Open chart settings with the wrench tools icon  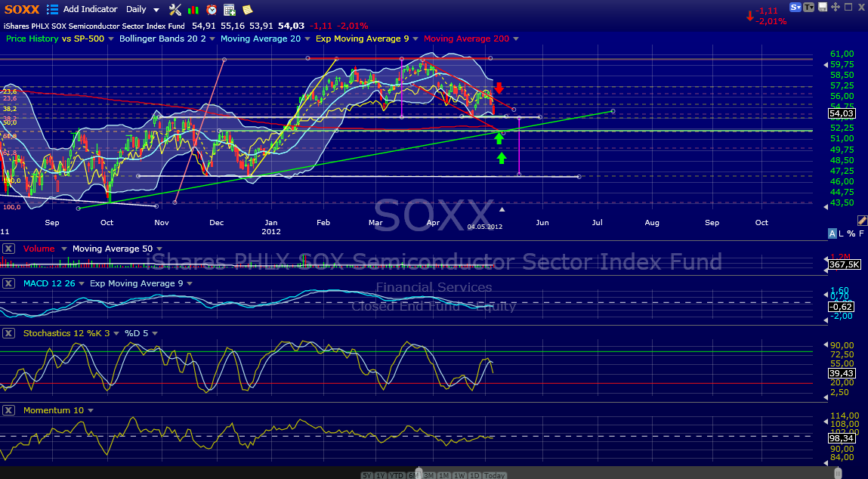[175, 9]
